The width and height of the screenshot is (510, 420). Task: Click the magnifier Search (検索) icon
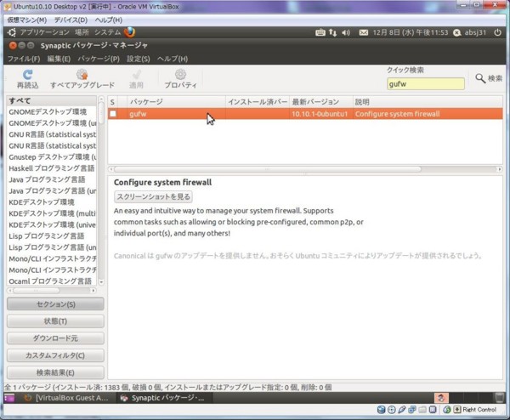pos(480,78)
